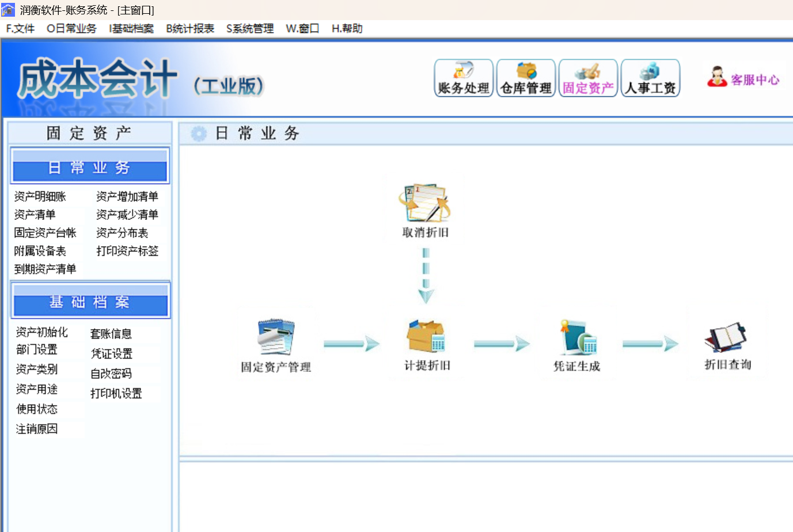Open the H.帮助 menu
This screenshot has height=532, width=793.
(347, 29)
